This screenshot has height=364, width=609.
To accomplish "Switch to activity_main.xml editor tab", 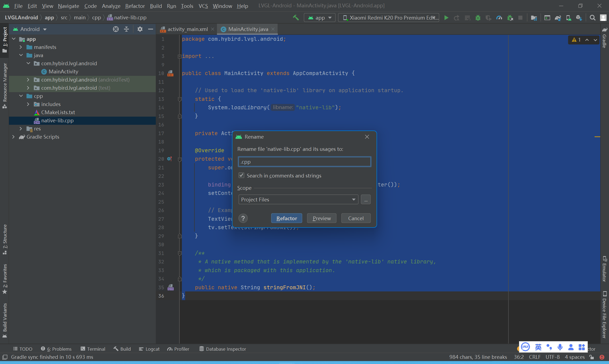I will pyautogui.click(x=187, y=29).
